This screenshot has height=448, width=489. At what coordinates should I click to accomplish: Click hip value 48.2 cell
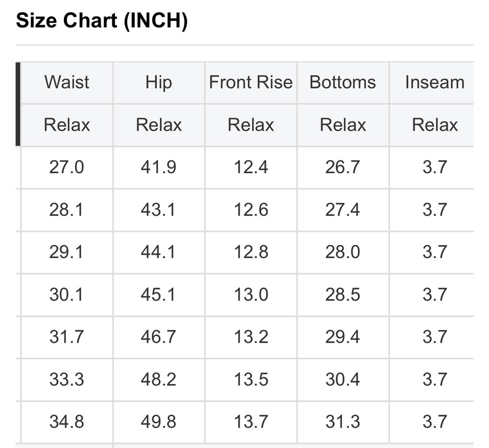pyautogui.click(x=159, y=379)
